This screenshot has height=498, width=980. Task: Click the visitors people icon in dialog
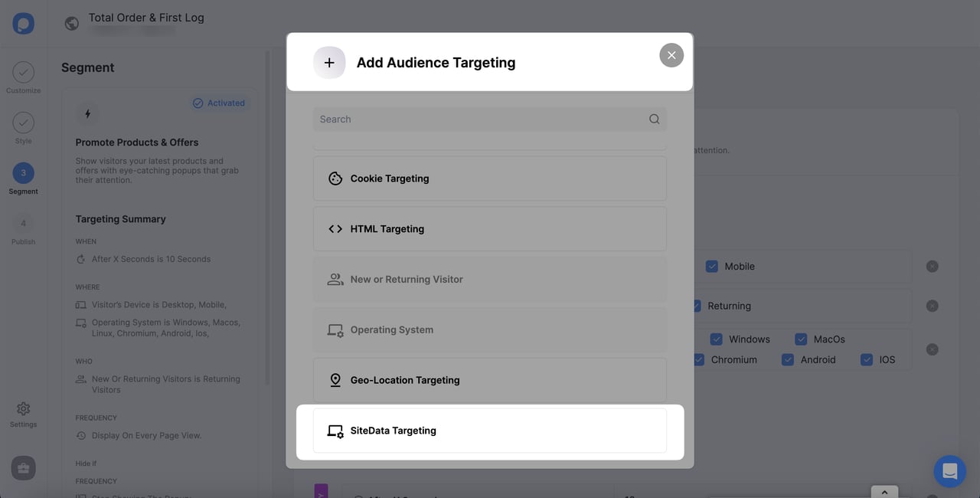point(335,280)
